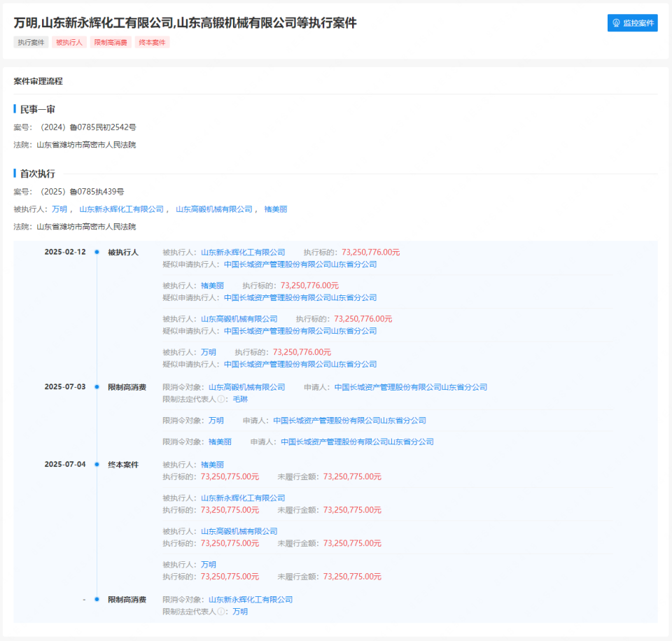Open 万明 link in 2025-02-12 被执行人 entry
The height and width of the screenshot is (641, 672).
pyautogui.click(x=209, y=352)
